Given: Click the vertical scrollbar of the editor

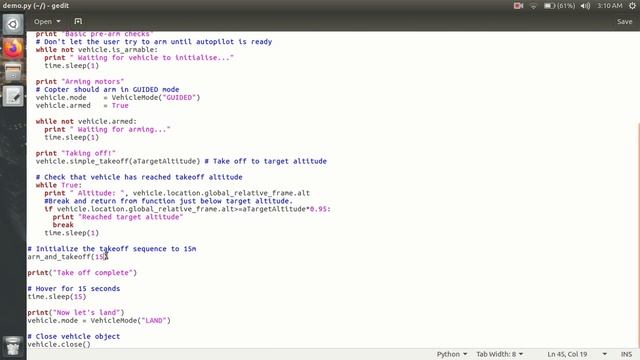Looking at the screenshot, I should [638, 235].
